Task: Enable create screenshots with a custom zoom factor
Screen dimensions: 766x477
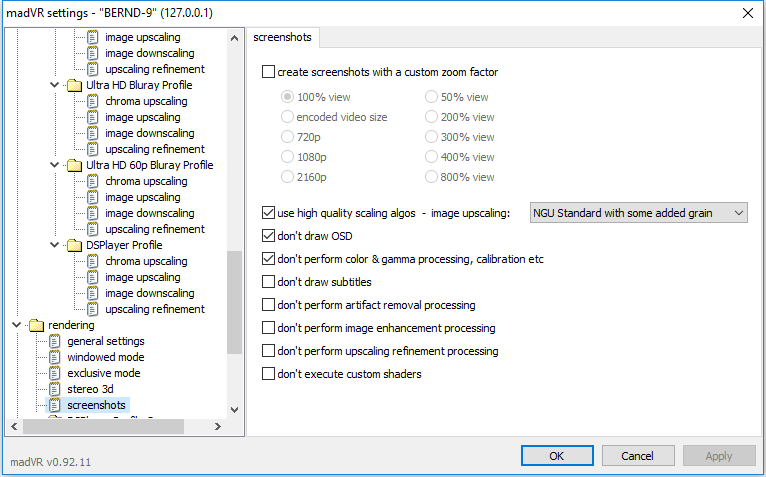Action: click(268, 72)
